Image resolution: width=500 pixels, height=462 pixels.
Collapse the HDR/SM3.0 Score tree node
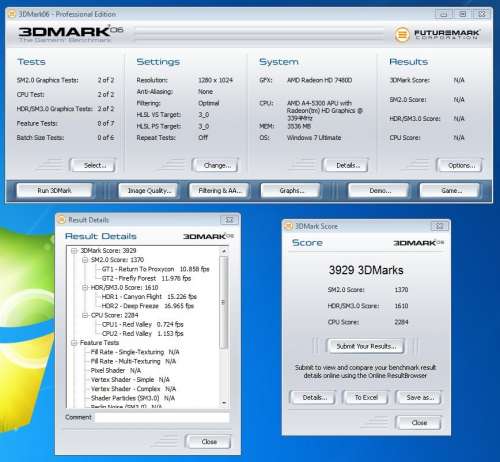point(85,288)
